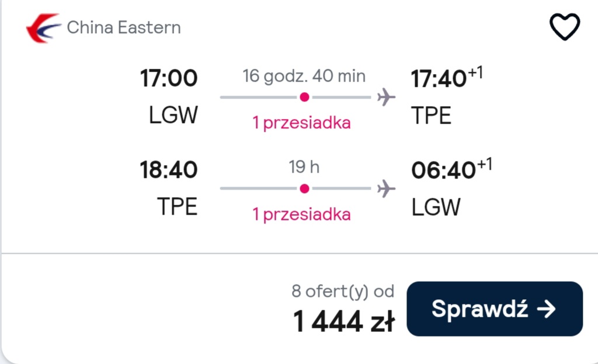
Task: Click the arrow inside Sprawdź button
Action: 546,309
